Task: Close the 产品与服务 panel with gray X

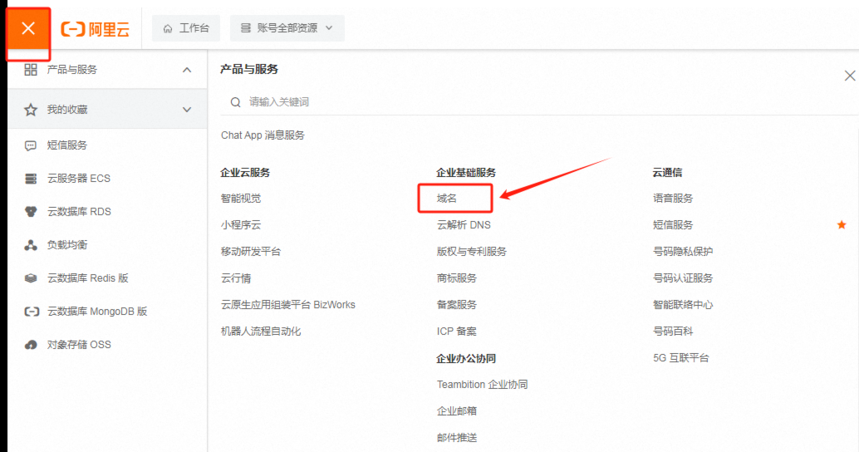Action: (x=850, y=76)
